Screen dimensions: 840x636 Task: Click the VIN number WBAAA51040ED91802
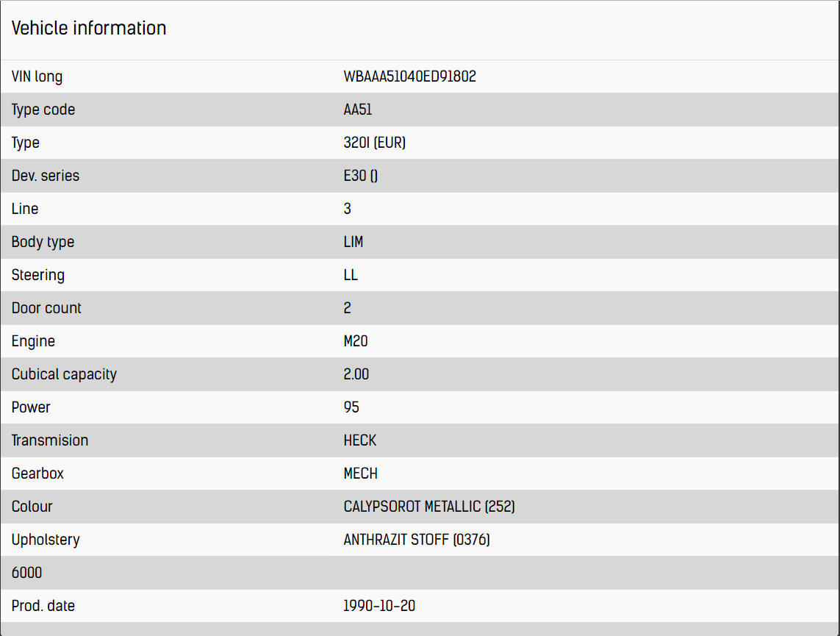click(409, 76)
